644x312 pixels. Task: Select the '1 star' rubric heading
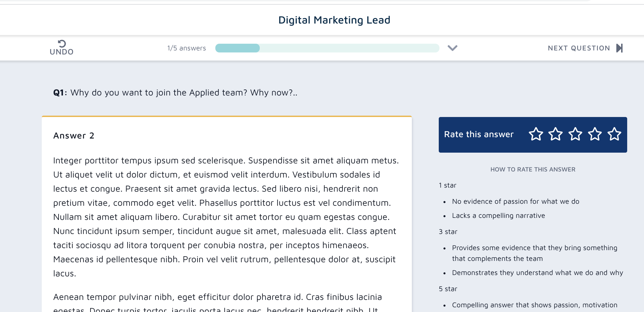[x=448, y=185]
